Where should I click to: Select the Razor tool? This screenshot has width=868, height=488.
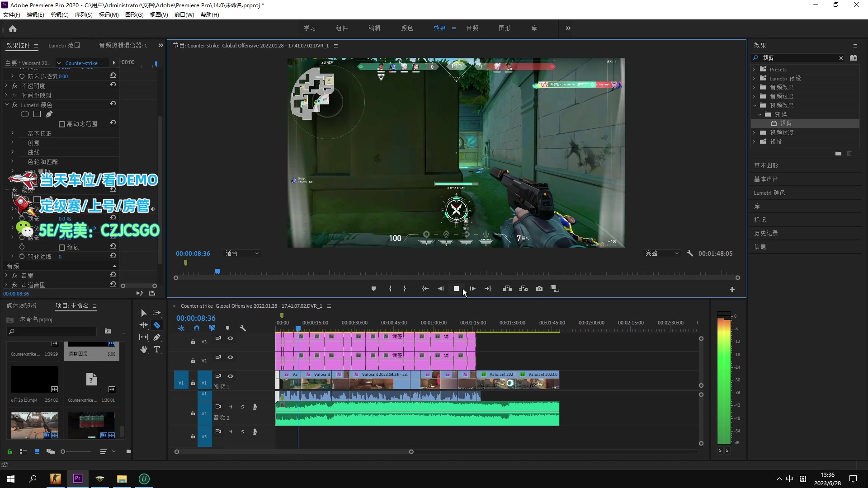pos(157,325)
